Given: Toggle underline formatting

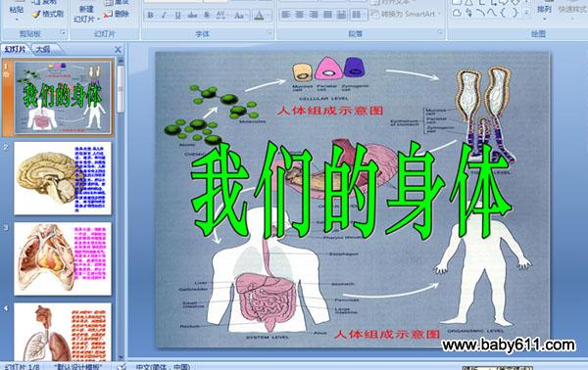Looking at the screenshot, I should pos(177,16).
